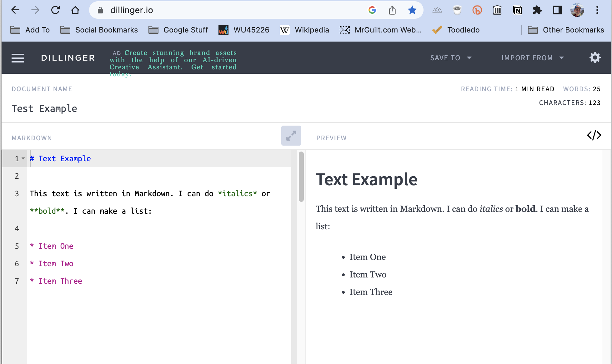Open the browser extensions puzzle icon
612x364 pixels.
pos(537,10)
